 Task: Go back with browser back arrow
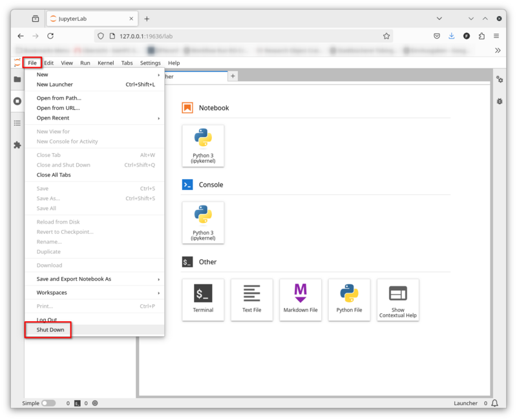coord(21,36)
